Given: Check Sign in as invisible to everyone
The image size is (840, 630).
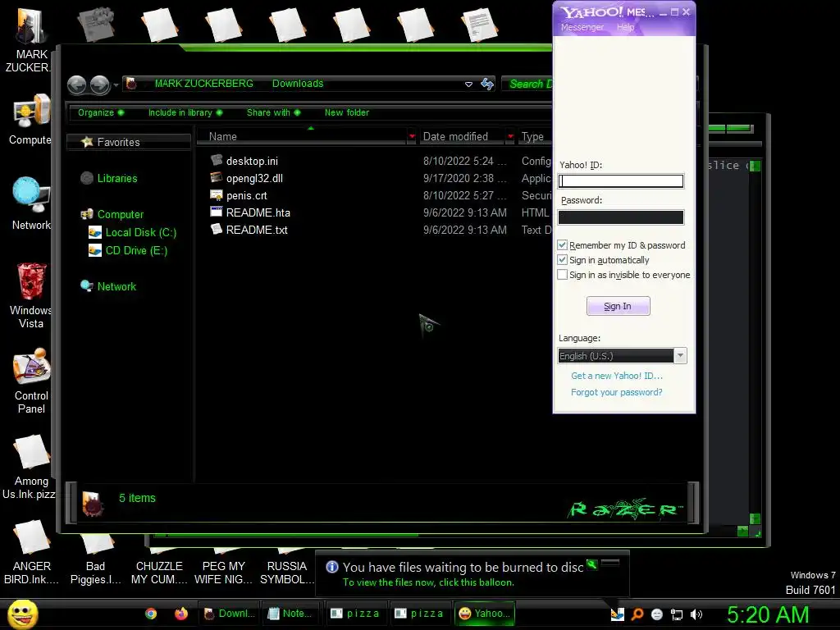Looking at the screenshot, I should pyautogui.click(x=562, y=275).
